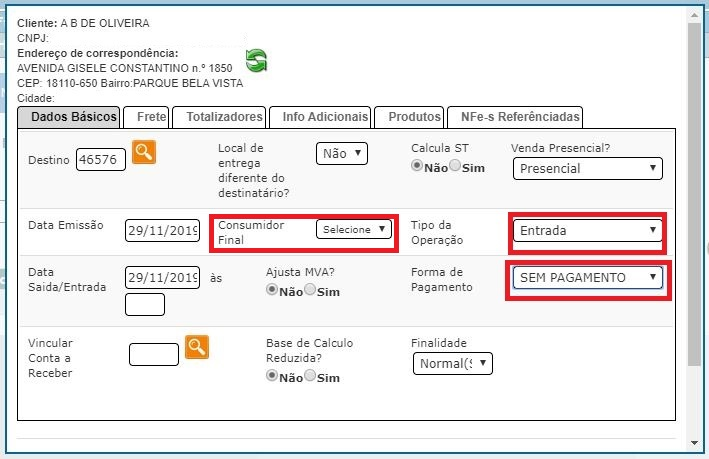Open search beside Vincular Conta a Receber

pos(197,347)
